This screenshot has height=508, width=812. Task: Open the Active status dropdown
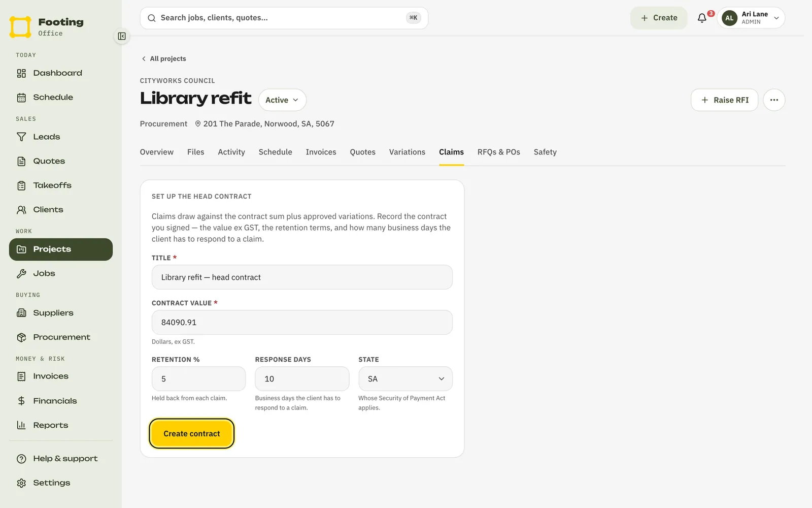click(282, 100)
